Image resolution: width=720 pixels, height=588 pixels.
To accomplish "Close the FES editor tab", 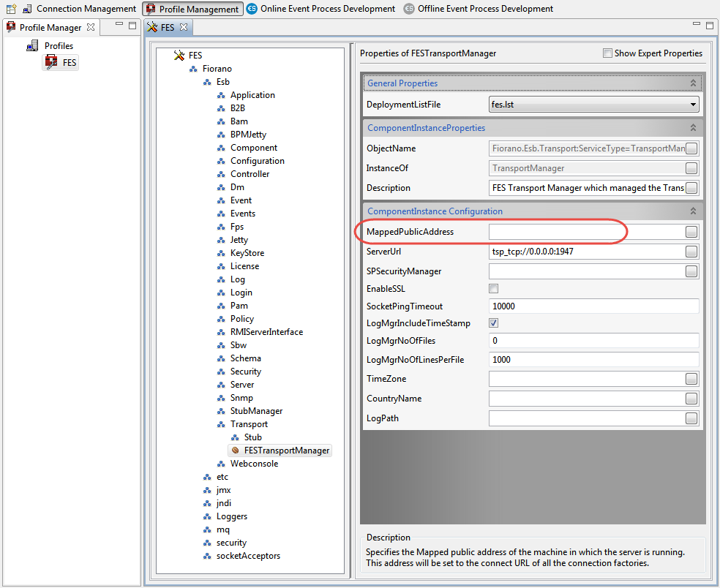I will [x=184, y=27].
